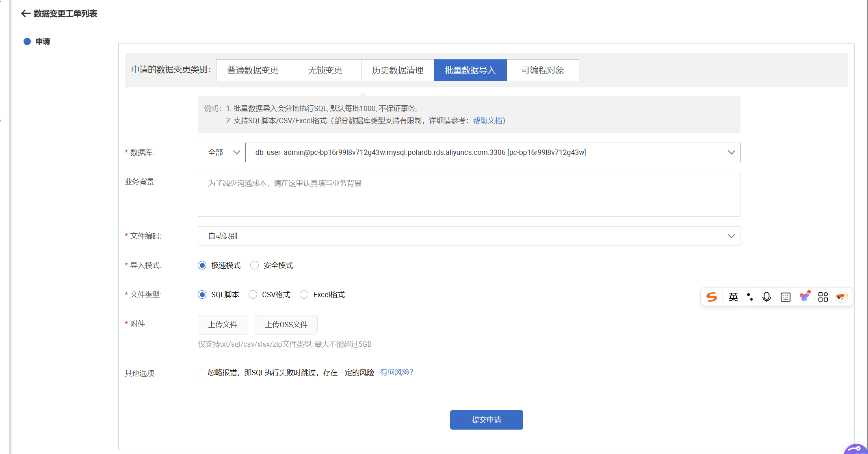Enable the 忽略报错 checkbox
This screenshot has height=454, width=868.
coord(201,373)
